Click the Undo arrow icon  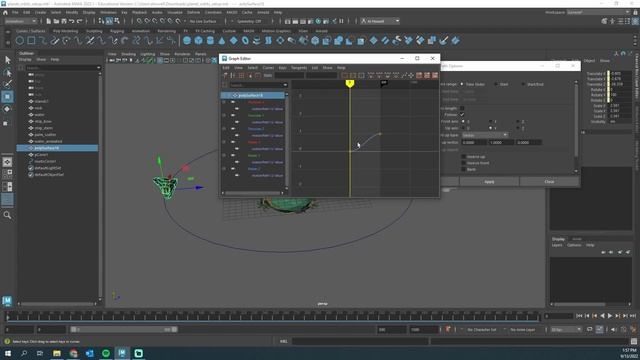[72, 21]
